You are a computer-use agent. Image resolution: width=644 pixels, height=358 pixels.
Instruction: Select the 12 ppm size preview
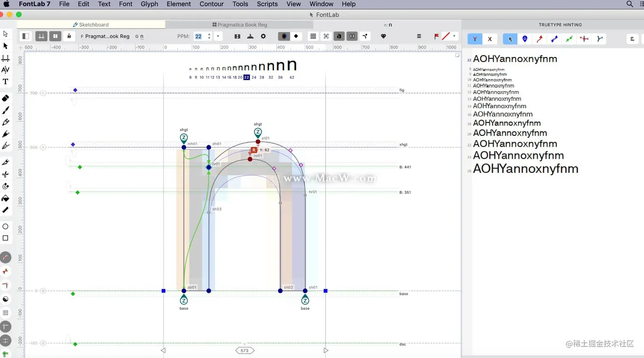point(213,77)
